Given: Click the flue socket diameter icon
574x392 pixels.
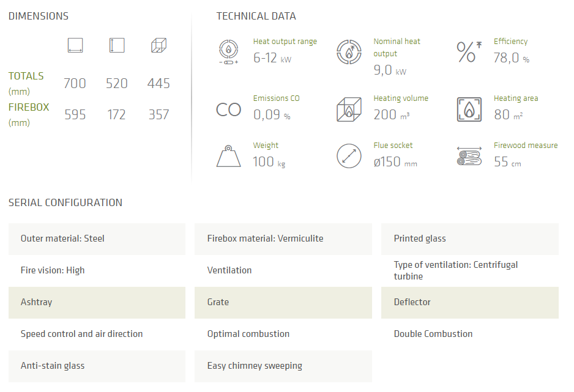Looking at the screenshot, I should [349, 157].
